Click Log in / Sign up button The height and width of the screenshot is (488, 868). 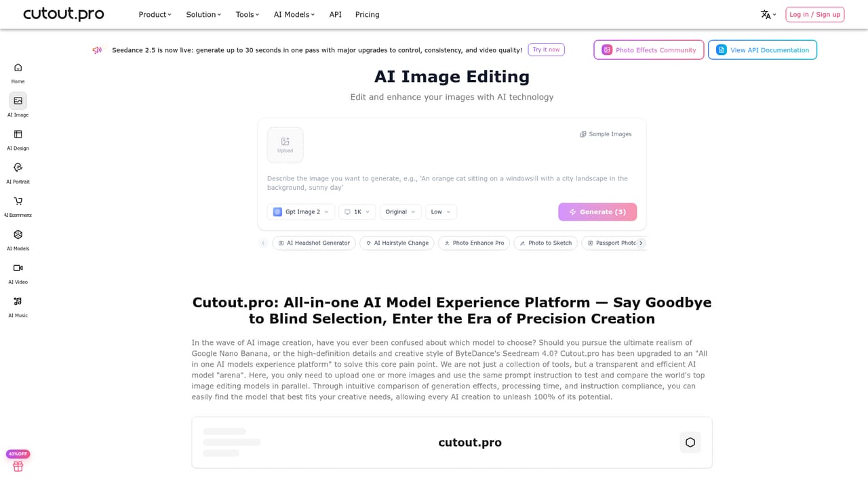point(814,14)
